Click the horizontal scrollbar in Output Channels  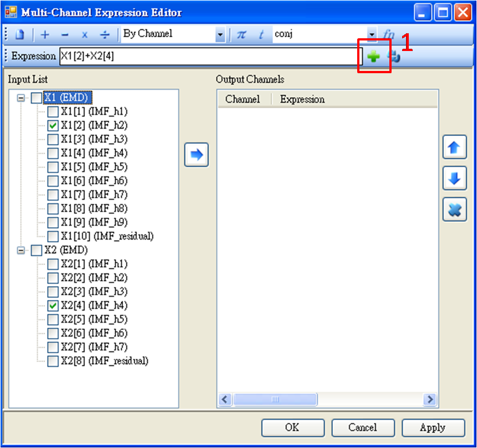[275, 399]
